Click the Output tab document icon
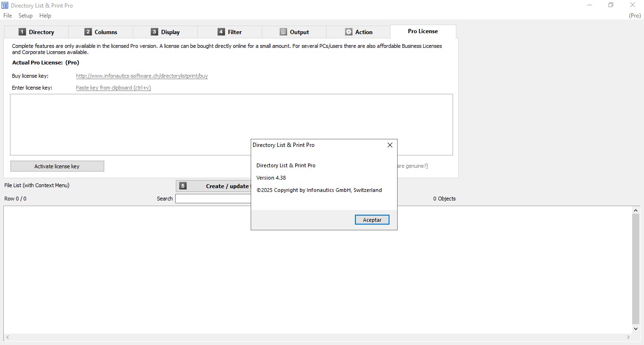Screen dimensions: 644x345 pos(283,32)
